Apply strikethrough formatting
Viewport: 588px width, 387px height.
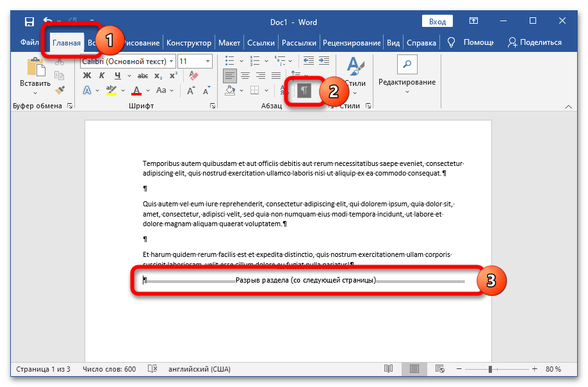(x=142, y=76)
